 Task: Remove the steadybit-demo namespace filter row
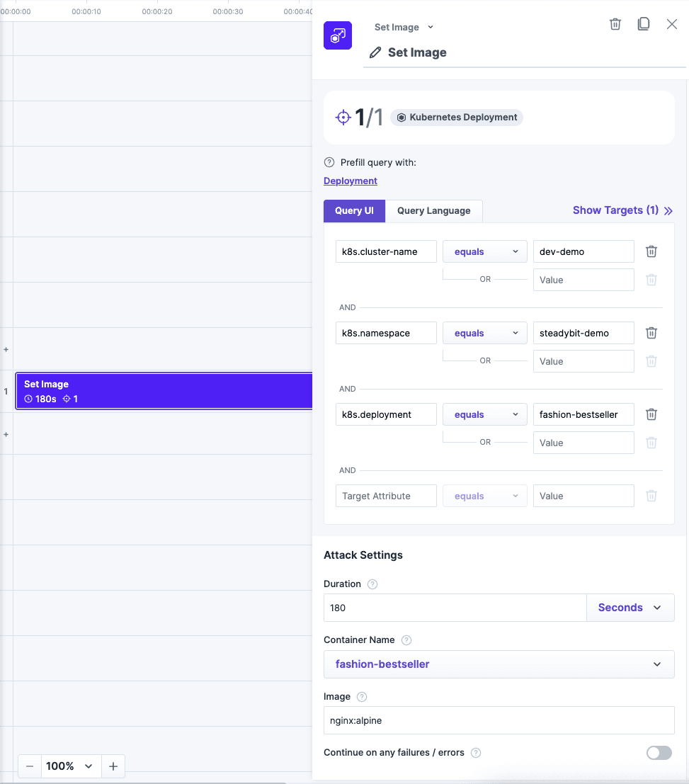(651, 333)
